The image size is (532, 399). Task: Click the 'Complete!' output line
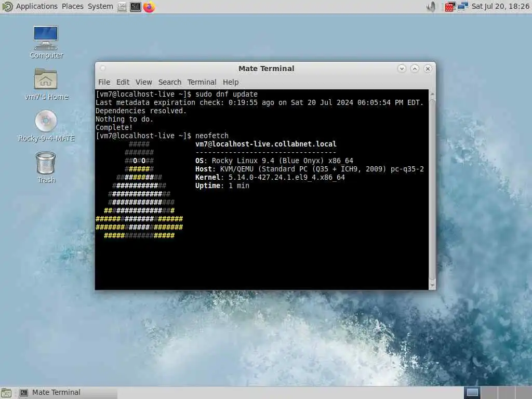[114, 127]
